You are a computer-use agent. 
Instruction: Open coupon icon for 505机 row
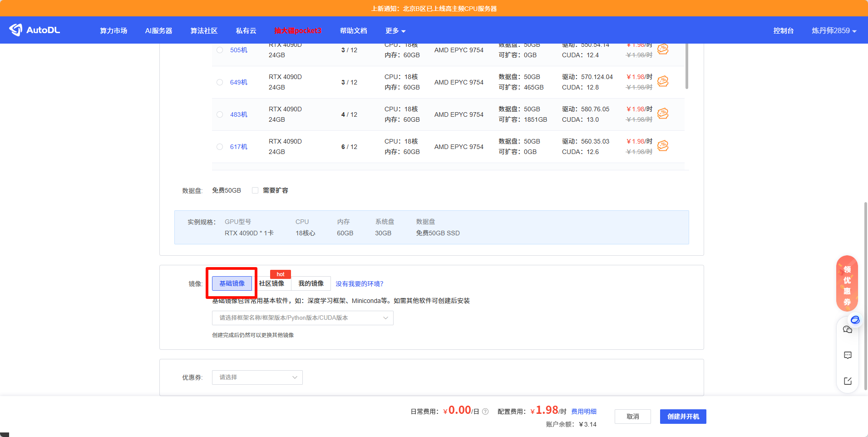663,49
